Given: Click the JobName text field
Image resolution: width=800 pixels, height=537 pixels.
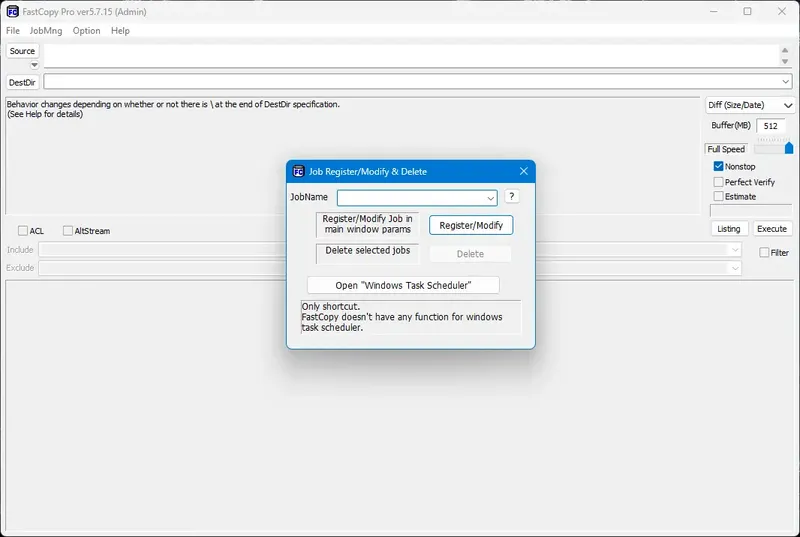Looking at the screenshot, I should [411, 198].
